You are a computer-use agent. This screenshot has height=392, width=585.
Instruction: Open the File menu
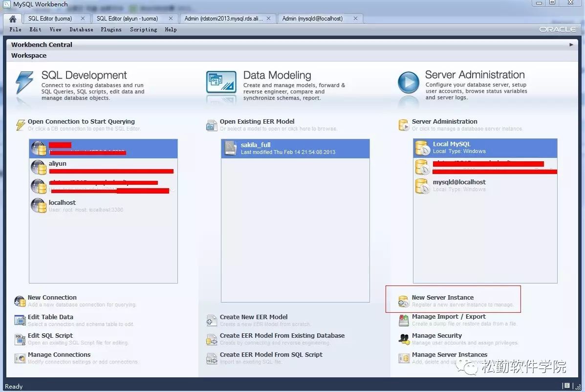(15, 29)
